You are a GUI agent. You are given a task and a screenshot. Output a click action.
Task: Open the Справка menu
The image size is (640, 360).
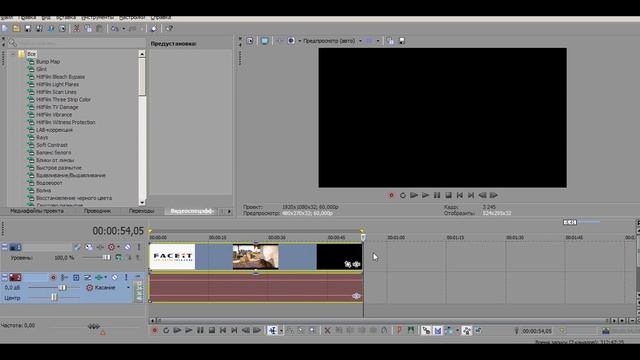tap(161, 18)
